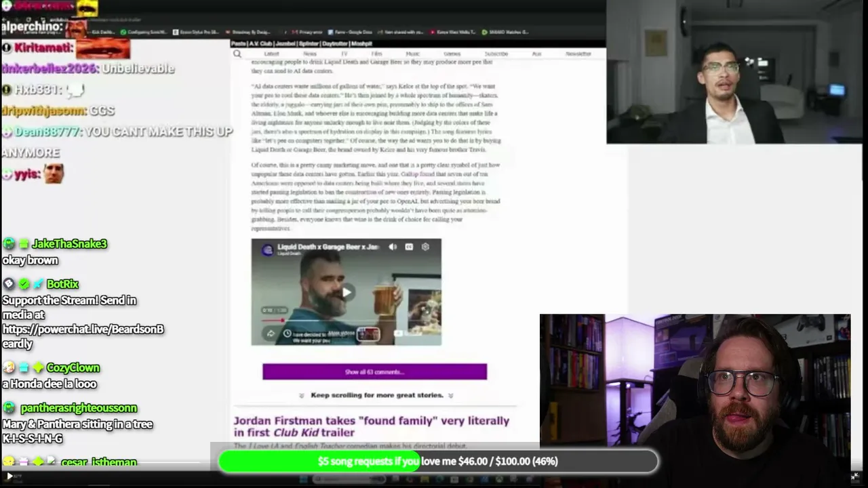This screenshot has width=868, height=488.
Task: Click the Keep scrolling left chevron
Action: click(302, 395)
